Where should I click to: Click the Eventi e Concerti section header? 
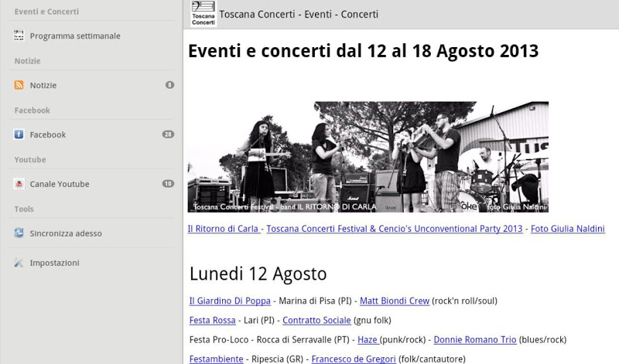point(46,12)
